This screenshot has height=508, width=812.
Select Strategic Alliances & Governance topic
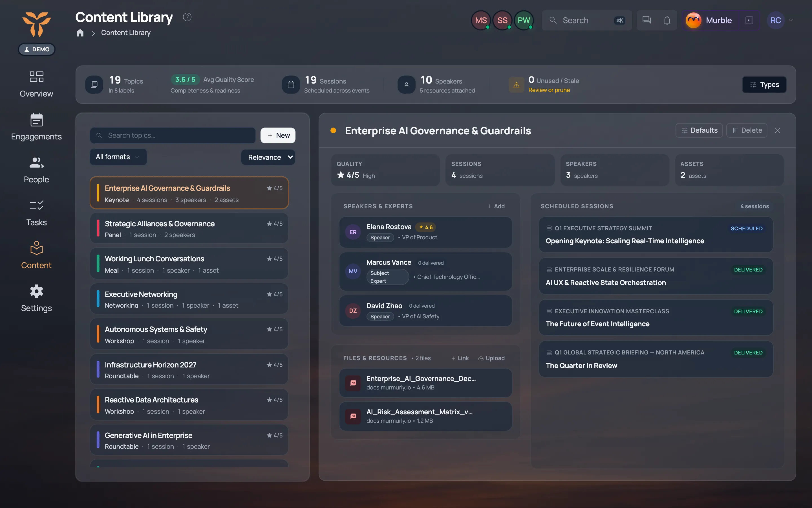point(189,228)
